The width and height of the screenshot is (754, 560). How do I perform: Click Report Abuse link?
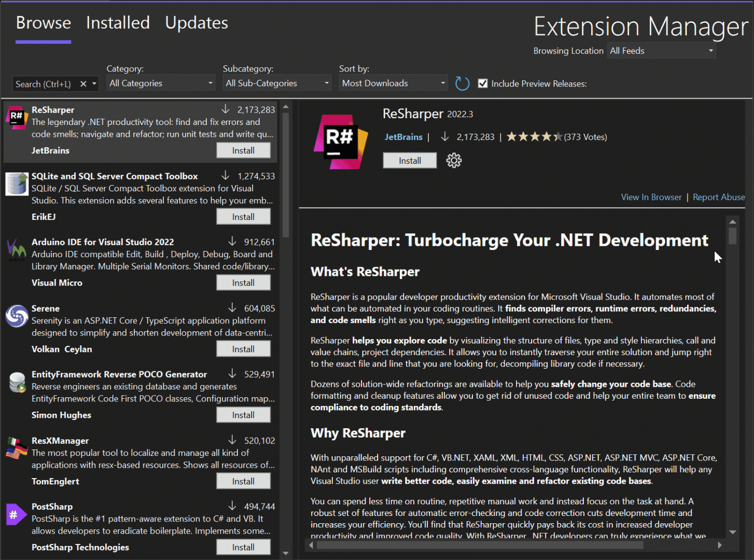[x=719, y=197]
